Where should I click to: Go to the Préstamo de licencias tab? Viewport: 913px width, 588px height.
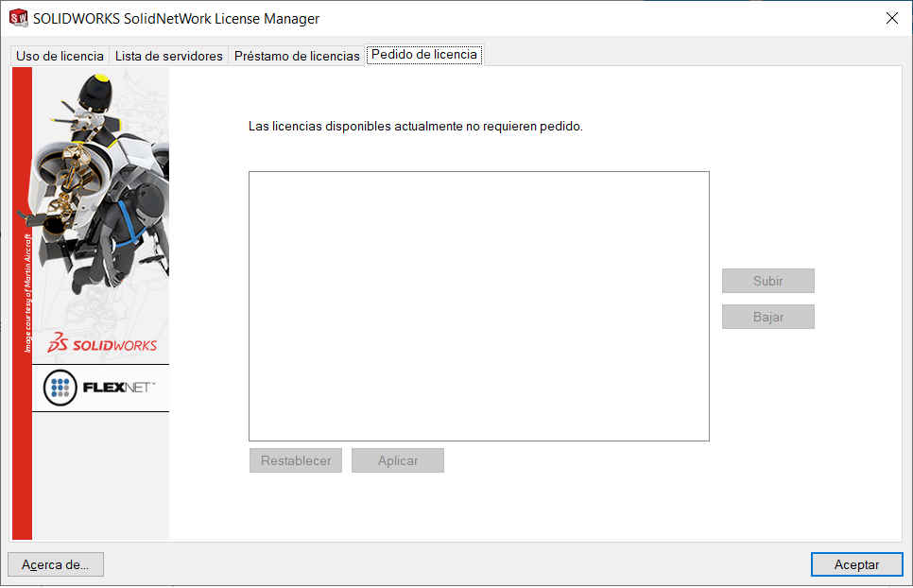pyautogui.click(x=297, y=56)
